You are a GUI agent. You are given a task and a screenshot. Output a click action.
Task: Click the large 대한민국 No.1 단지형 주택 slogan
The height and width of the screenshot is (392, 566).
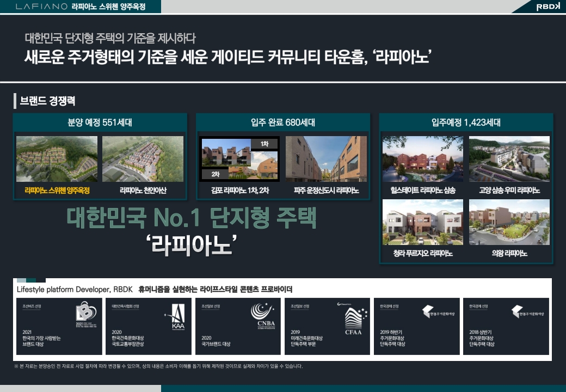coord(192,218)
